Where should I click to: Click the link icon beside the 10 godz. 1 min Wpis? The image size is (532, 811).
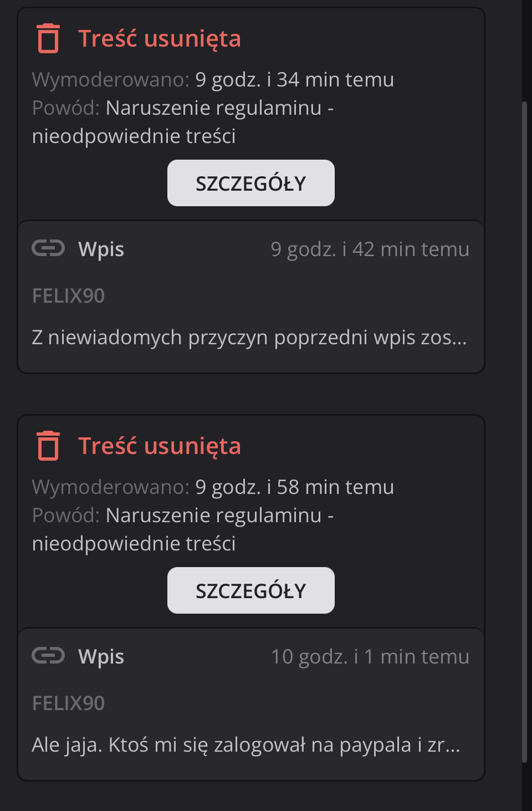pyautogui.click(x=48, y=656)
